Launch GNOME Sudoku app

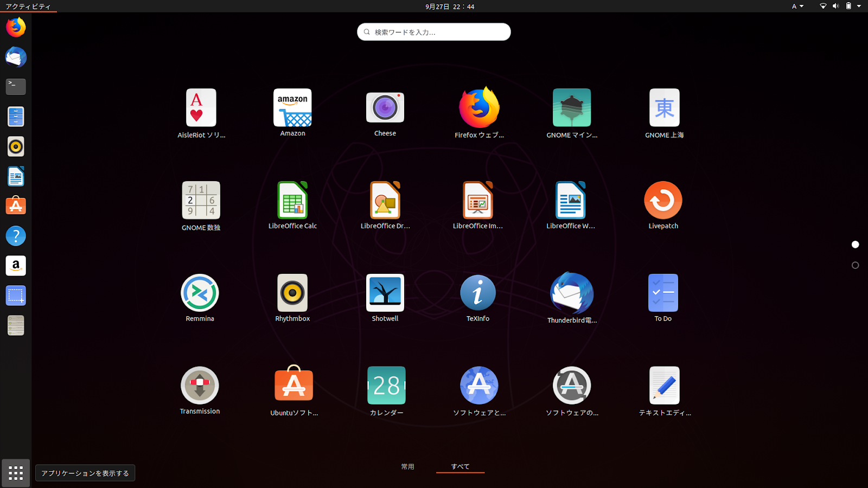coord(201,200)
